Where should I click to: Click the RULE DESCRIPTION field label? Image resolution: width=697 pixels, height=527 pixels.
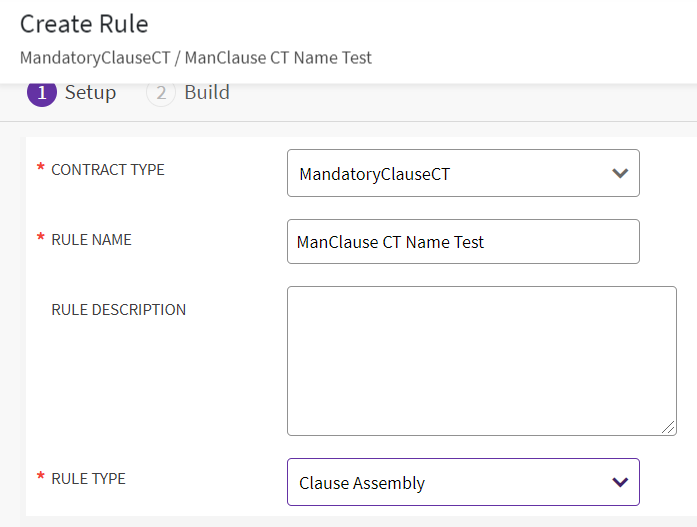coord(118,310)
